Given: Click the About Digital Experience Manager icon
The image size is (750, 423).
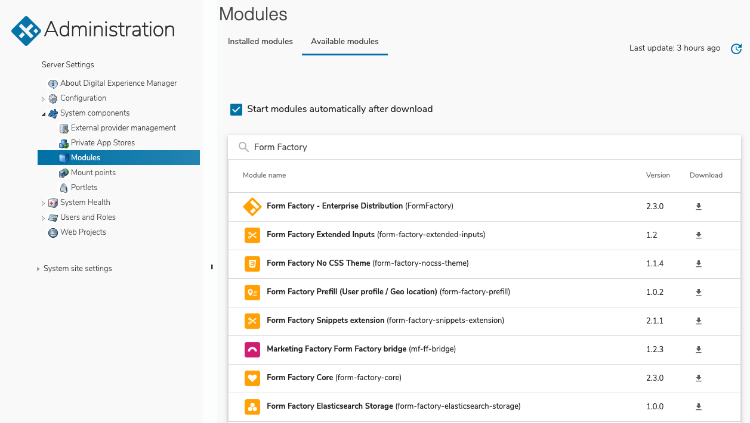Looking at the screenshot, I should tap(53, 84).
